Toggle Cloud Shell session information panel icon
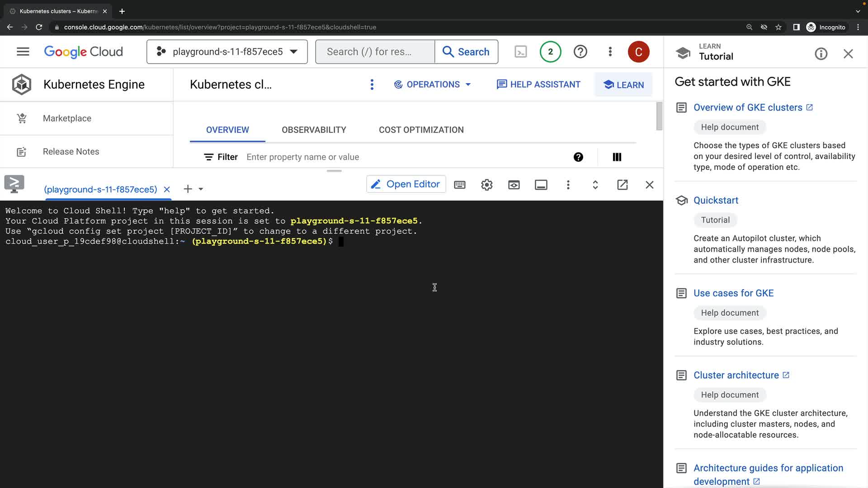The width and height of the screenshot is (868, 488). (x=541, y=185)
